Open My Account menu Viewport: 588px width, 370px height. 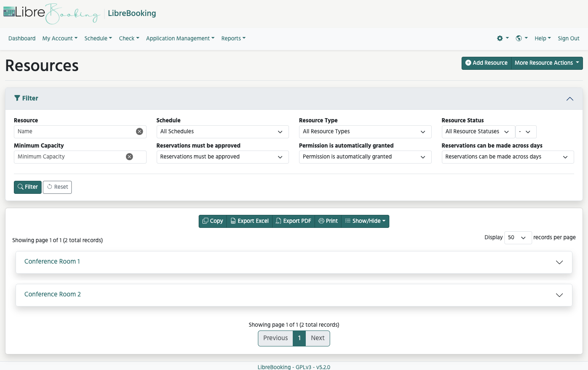click(60, 38)
